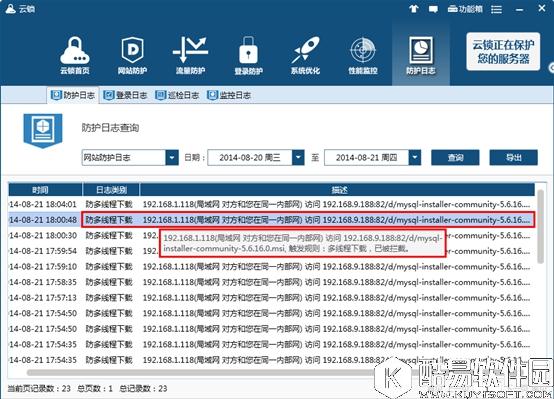
Task: Click the 总页数：1 status text
Action: point(95,389)
